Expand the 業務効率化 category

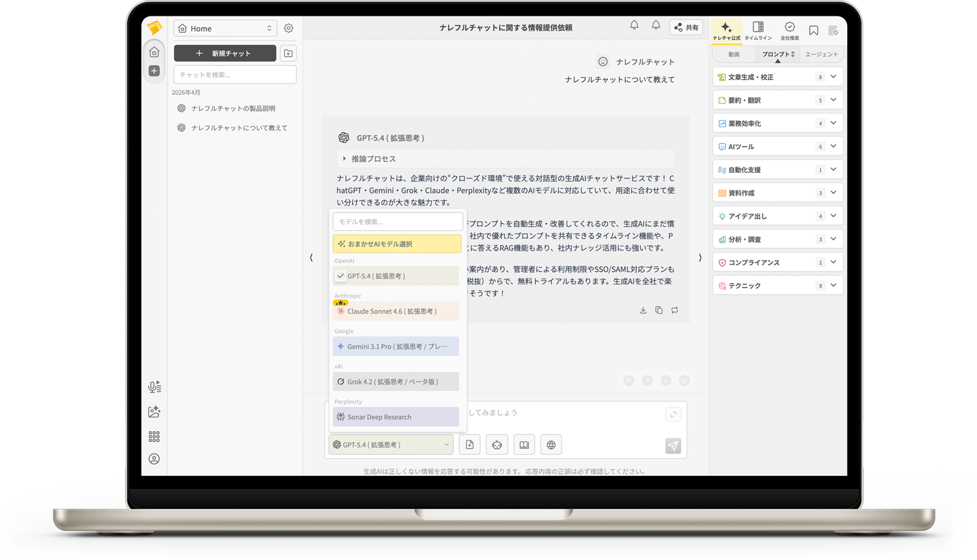[x=778, y=123]
